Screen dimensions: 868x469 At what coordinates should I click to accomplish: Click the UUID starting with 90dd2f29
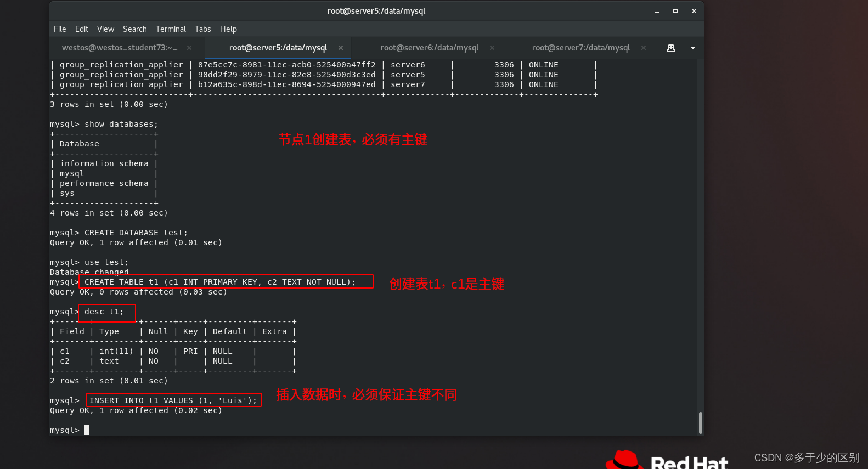(287, 75)
